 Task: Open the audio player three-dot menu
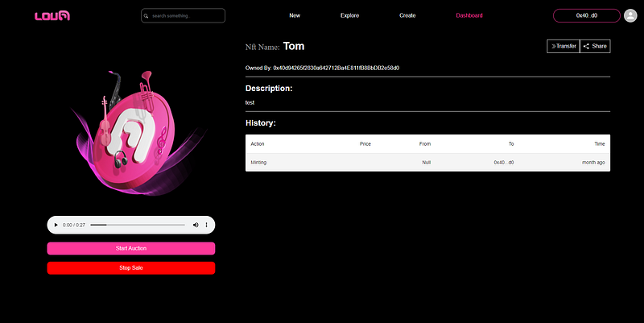(x=206, y=225)
